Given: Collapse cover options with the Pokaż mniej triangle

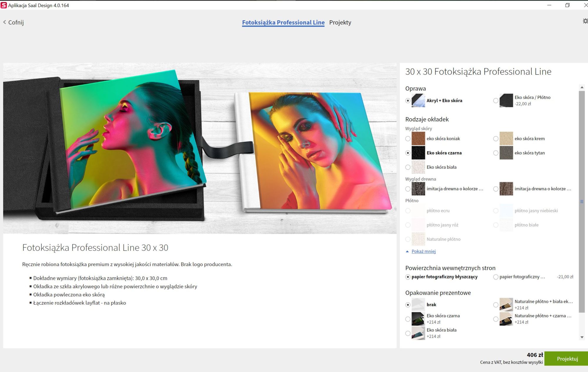Looking at the screenshot, I should tap(407, 251).
